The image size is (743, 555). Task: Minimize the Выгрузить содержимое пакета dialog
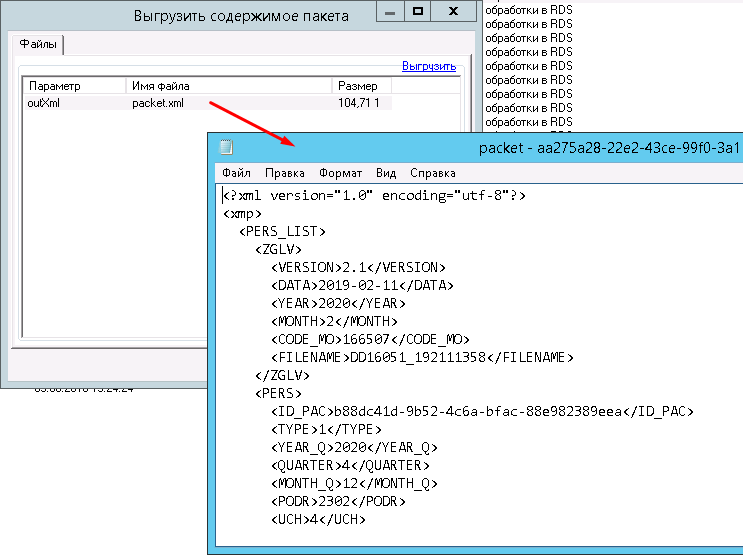(x=392, y=12)
